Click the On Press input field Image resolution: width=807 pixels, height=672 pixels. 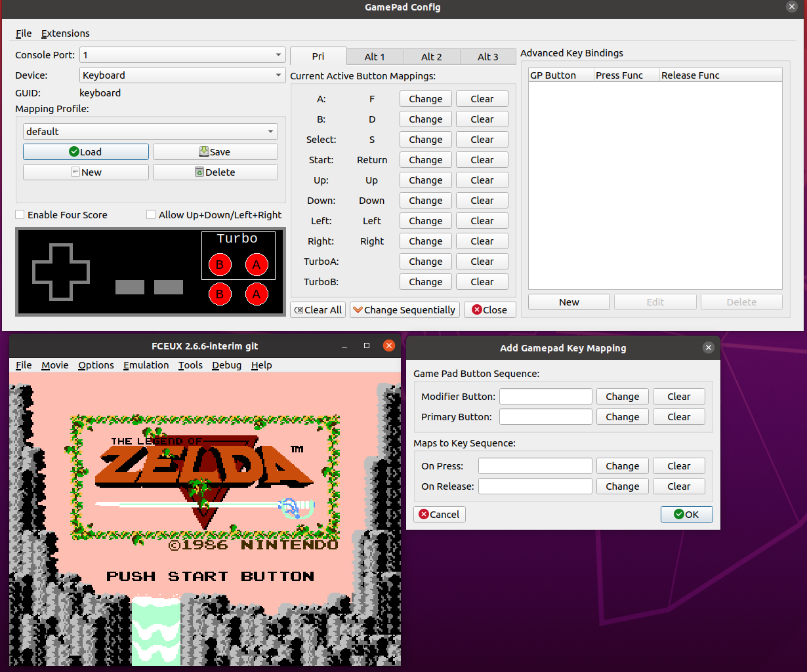point(535,465)
